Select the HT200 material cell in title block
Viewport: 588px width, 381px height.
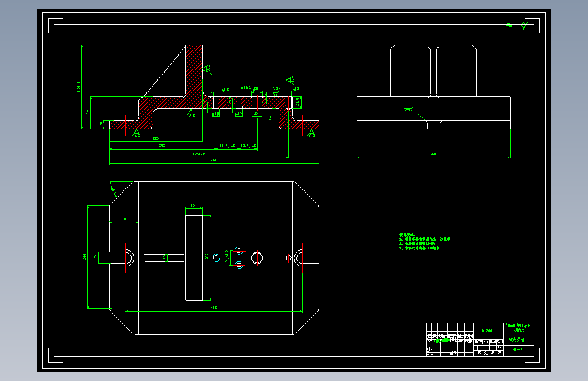[x=487, y=331]
